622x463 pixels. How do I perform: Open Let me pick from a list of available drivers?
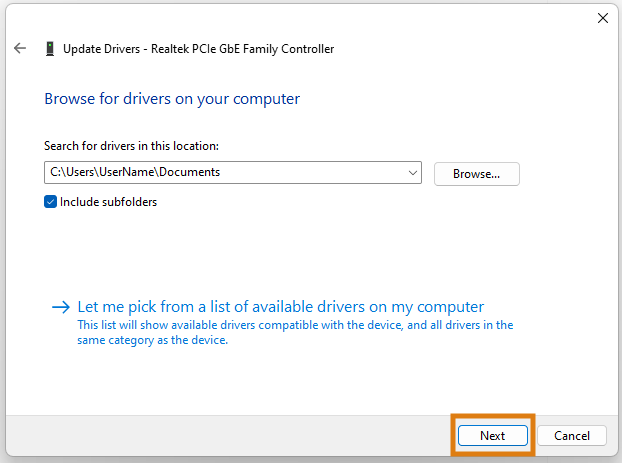[x=280, y=307]
